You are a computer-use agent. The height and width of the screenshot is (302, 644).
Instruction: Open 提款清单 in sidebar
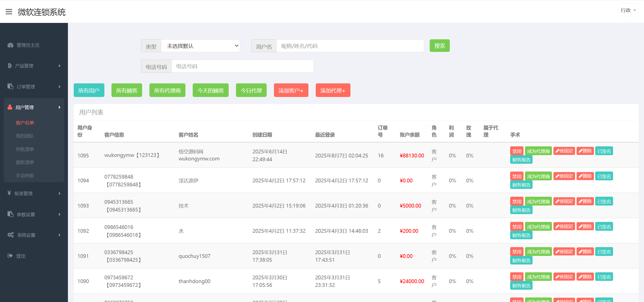tap(25, 162)
